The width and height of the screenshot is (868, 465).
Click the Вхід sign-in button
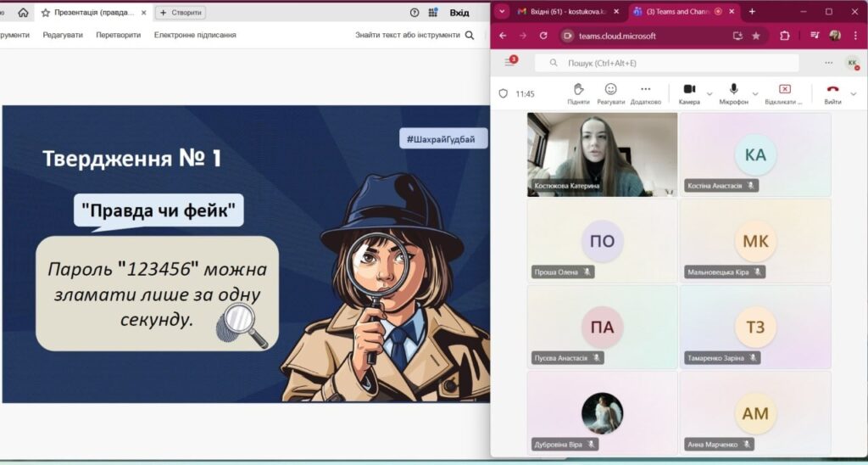[459, 13]
